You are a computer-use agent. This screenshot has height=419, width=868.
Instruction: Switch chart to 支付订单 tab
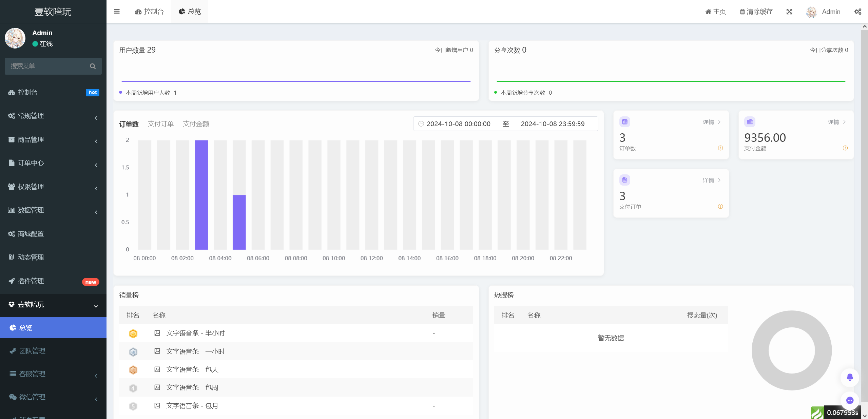click(x=160, y=124)
